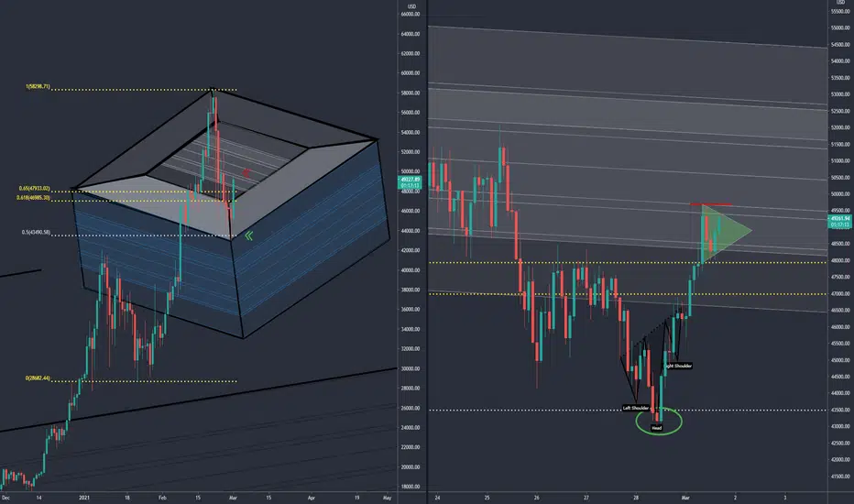
Task: Select the Fibonacci 0.5(43490.58) level label
Action: (x=36, y=232)
